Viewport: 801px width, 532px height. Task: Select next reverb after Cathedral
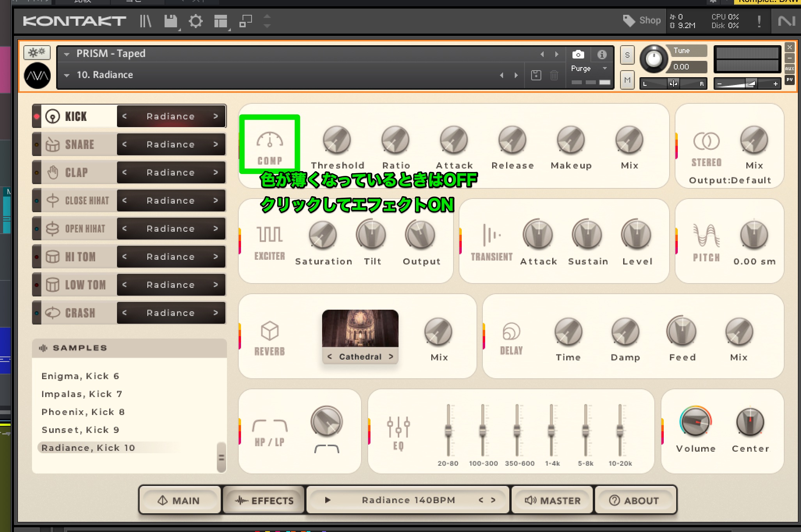tap(391, 356)
